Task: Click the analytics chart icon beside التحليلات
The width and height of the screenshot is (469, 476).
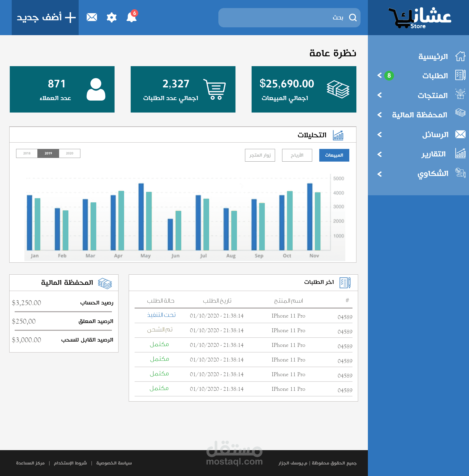Action: pos(338,135)
